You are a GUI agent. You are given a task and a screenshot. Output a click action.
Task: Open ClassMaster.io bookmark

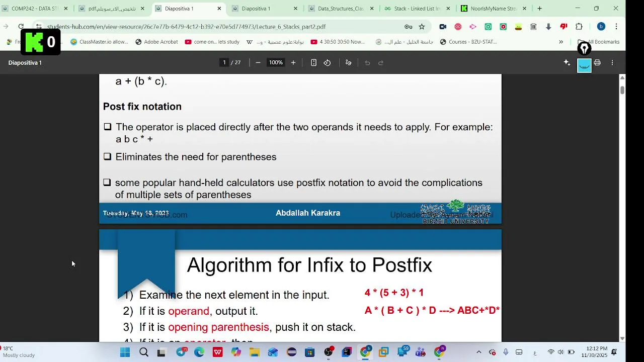(99, 42)
